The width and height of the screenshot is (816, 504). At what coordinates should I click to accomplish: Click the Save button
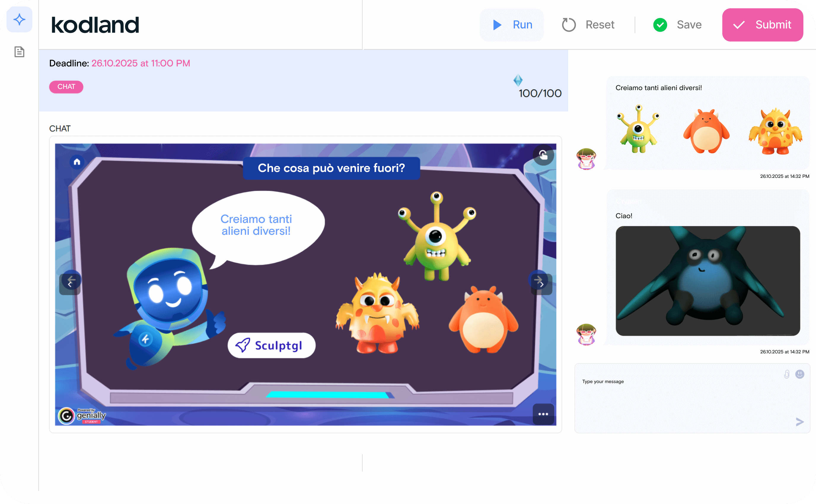tap(677, 25)
